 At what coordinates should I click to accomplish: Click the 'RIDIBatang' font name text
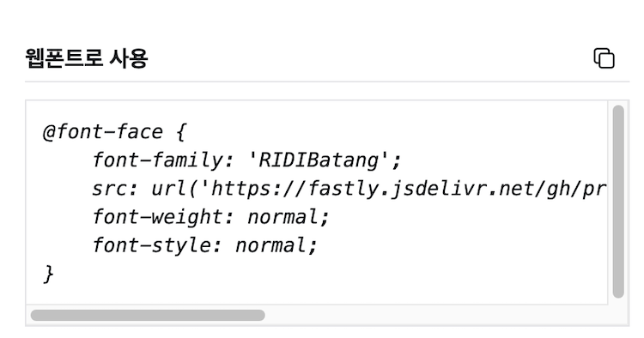(x=319, y=160)
